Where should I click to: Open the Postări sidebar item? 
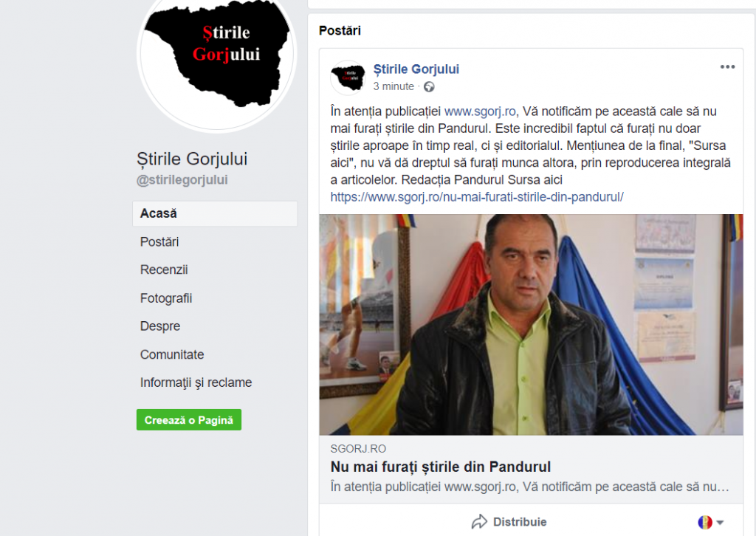(159, 242)
